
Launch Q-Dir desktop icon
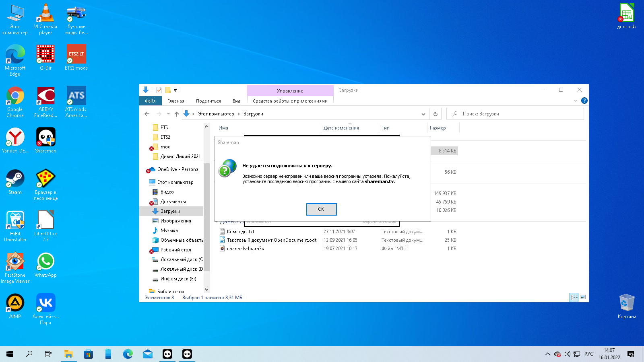pos(45,57)
